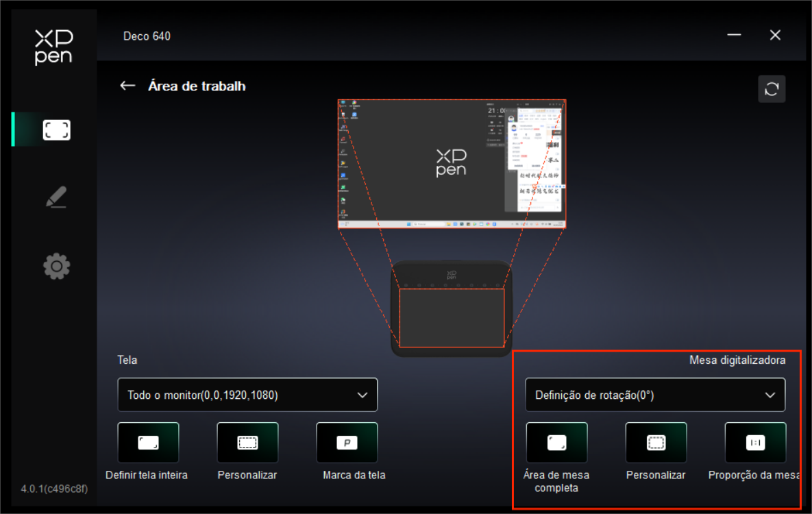This screenshot has height=514, width=812.
Task: Select the Proporção da mesa 1:1 icon
Action: coord(755,443)
